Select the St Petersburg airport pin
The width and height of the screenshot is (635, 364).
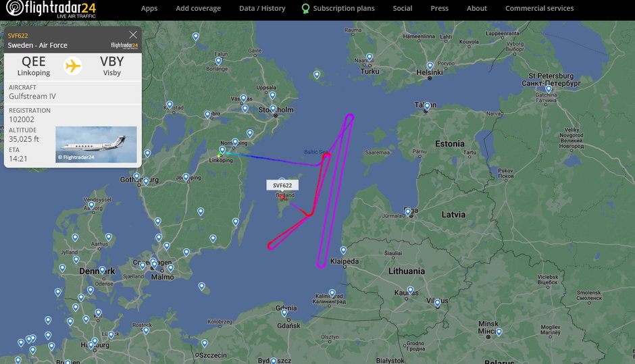pos(549,89)
